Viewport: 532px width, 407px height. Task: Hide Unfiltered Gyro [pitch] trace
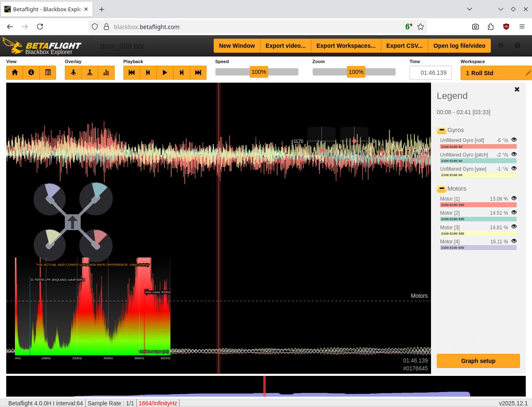pos(514,154)
